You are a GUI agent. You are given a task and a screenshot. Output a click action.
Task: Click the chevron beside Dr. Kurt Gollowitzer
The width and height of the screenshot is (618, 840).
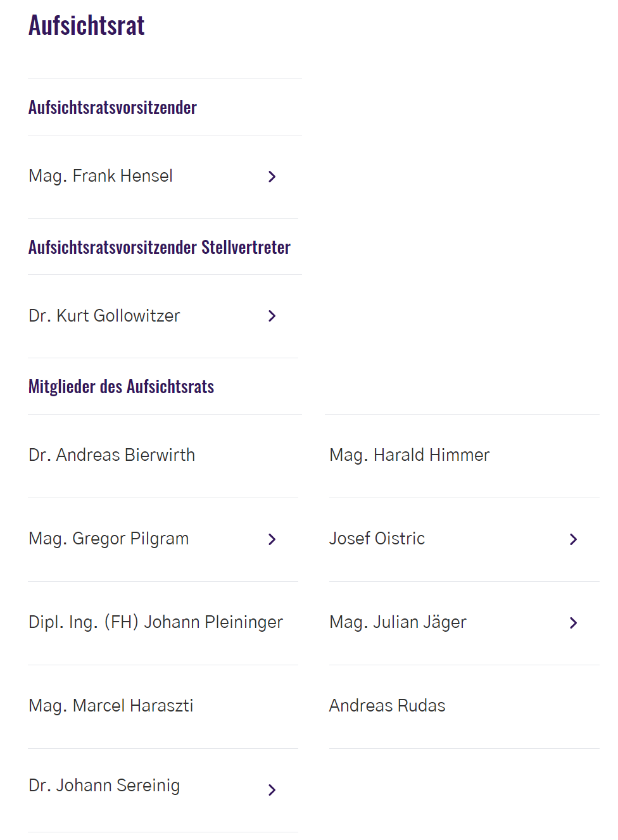272,316
